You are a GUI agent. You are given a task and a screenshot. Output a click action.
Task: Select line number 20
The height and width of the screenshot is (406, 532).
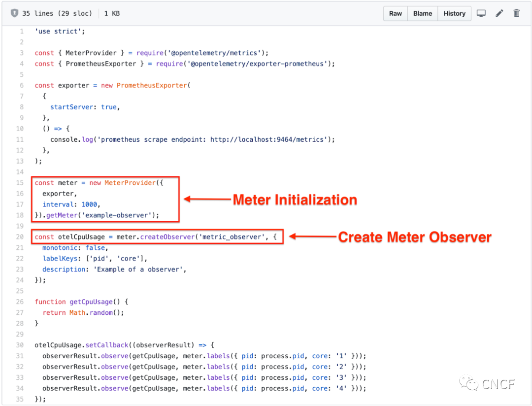(x=20, y=237)
